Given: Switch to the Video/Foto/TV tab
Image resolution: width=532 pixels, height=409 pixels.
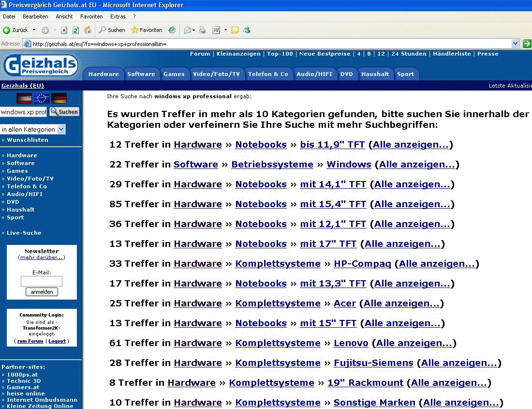Looking at the screenshot, I should (x=217, y=74).
